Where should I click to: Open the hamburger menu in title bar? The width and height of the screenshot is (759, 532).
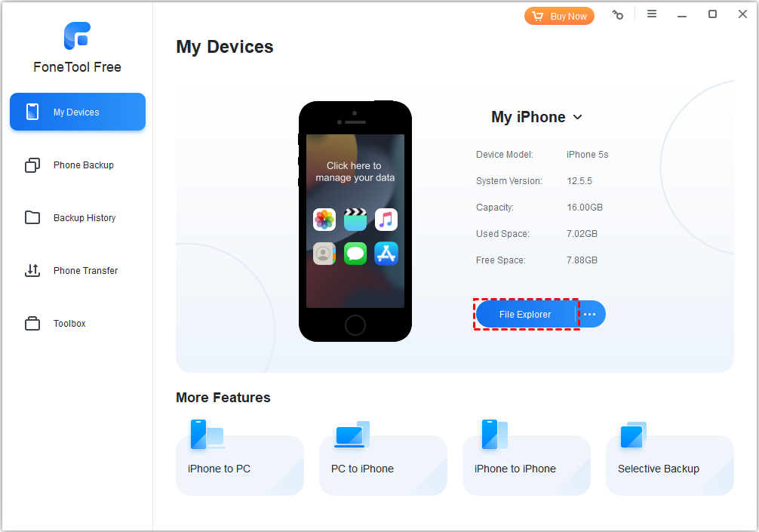652,14
